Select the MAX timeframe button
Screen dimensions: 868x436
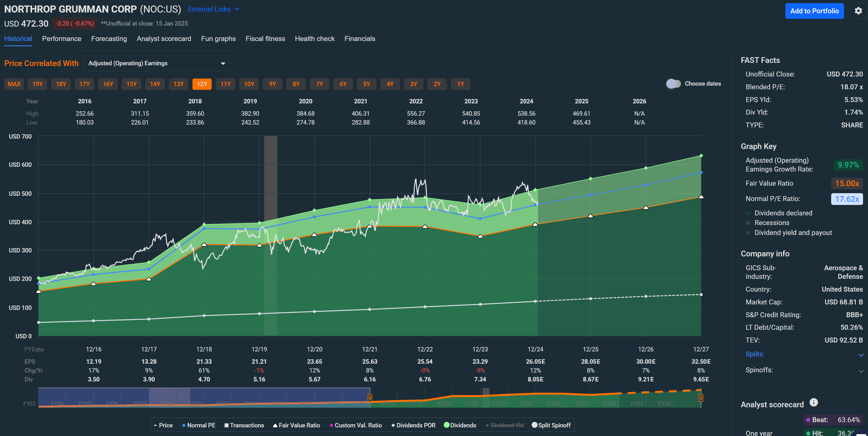(14, 84)
